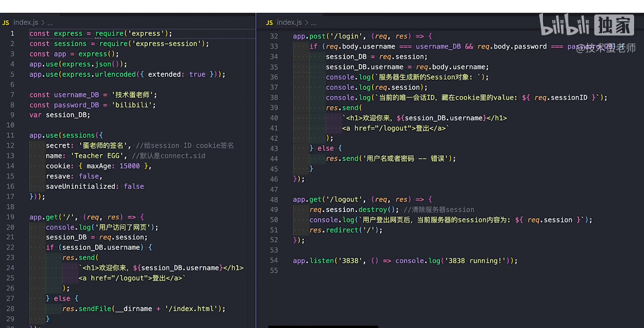
Task: Click app.use(sessions({ on line 11
Action: point(66,135)
